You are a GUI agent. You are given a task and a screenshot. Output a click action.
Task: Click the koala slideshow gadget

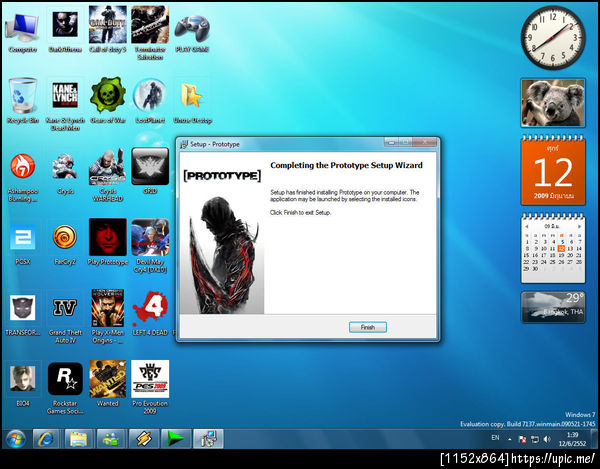coord(553,103)
